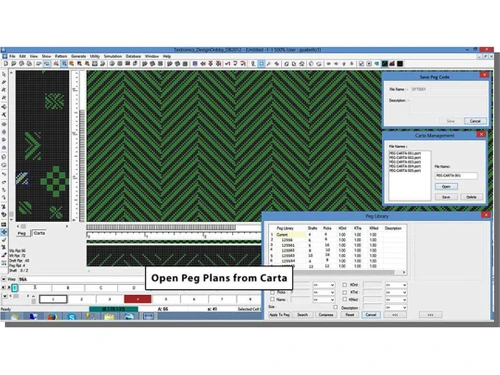Open the Simulation menu
Viewport: 500px width, 375px height.
tap(113, 56)
